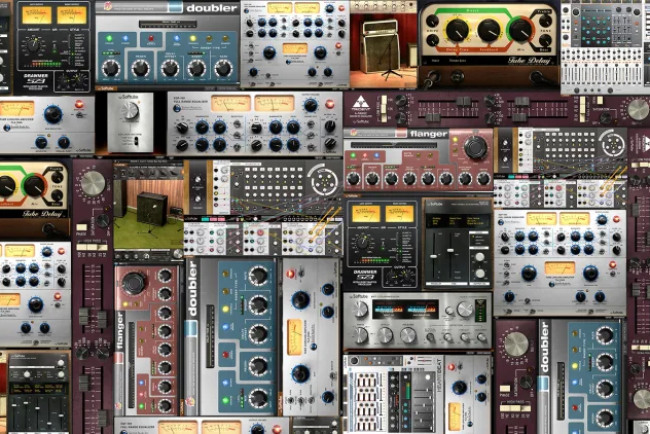The height and width of the screenshot is (434, 650).
Task: Click the left VU meter on the top-left Drawmer S73
Action: tap(36, 15)
